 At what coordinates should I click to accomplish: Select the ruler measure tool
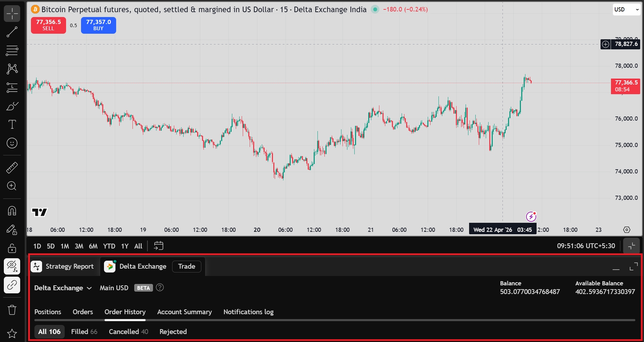coord(12,168)
